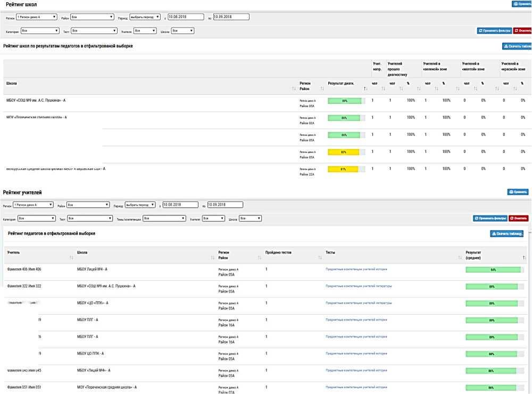532x394 pixels.
Task: Open Район dropdown in Рейтинг школ filters
Action: tap(92, 17)
